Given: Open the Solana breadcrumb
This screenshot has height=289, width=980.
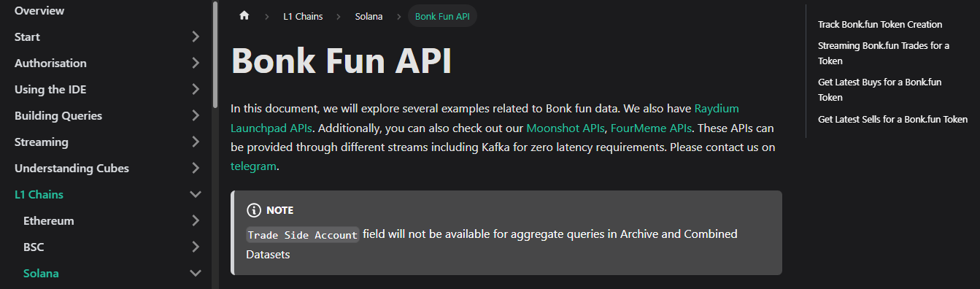Looking at the screenshot, I should pyautogui.click(x=369, y=16).
